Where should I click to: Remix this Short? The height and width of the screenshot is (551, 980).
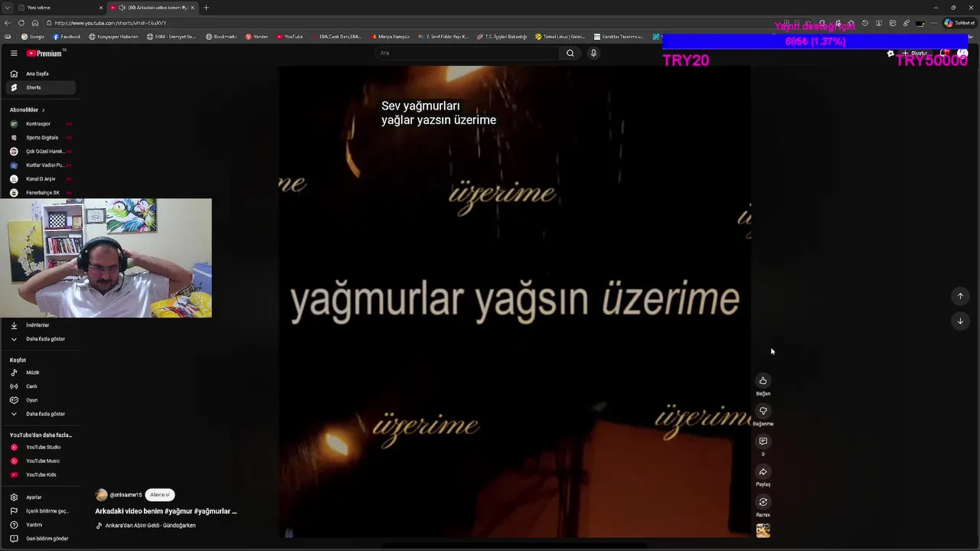[x=763, y=502]
